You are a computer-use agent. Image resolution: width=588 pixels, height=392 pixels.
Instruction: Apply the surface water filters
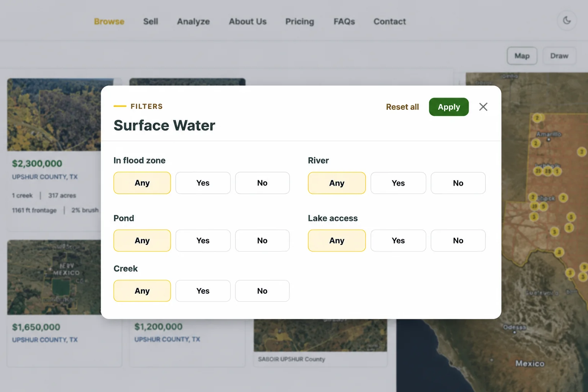449,107
